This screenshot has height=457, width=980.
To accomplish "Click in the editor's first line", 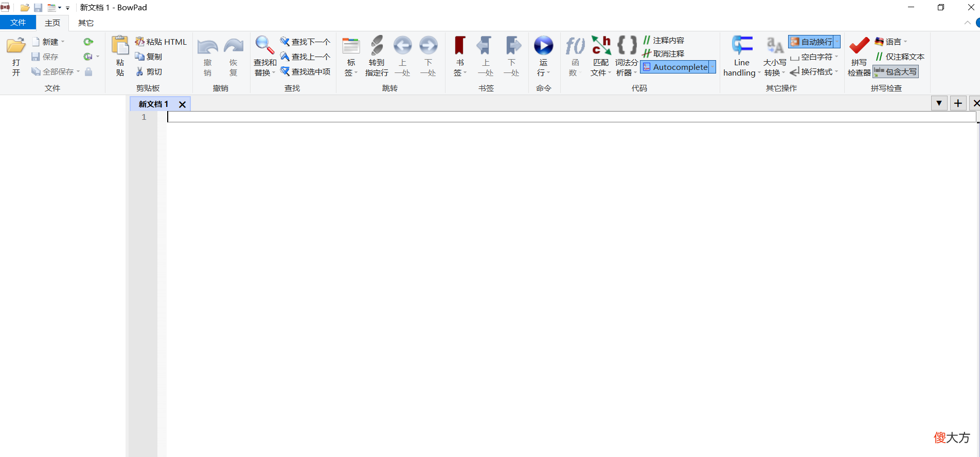I will pos(571,117).
